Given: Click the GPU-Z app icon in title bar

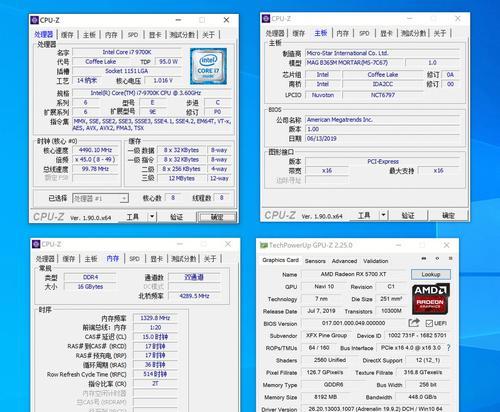Looking at the screenshot, I should (x=264, y=245).
